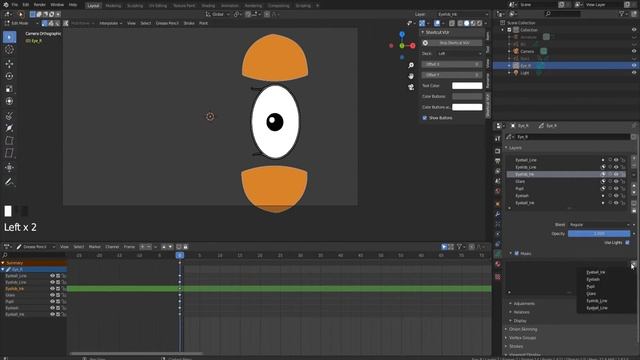Click the Color Buttons gray swatch
The height and width of the screenshot is (360, 640).
pyautogui.click(x=467, y=96)
